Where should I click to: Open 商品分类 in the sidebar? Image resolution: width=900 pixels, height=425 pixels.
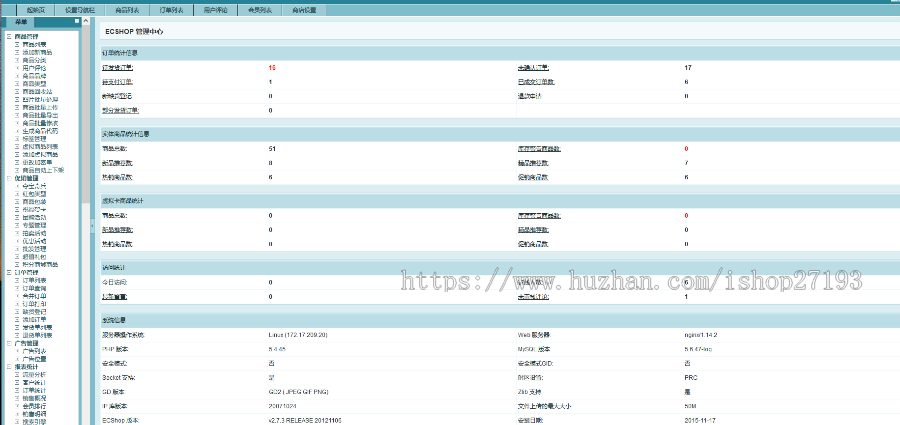[x=34, y=60]
